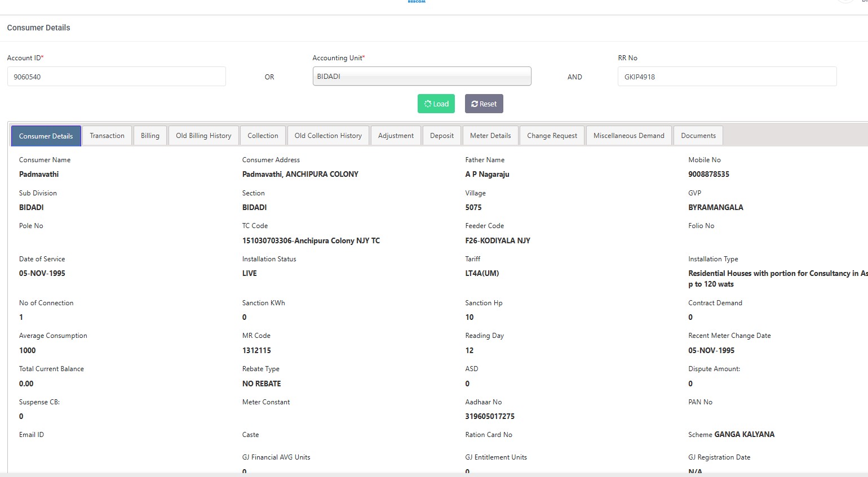Click scheme value GANGA KALYANA

pyautogui.click(x=745, y=434)
